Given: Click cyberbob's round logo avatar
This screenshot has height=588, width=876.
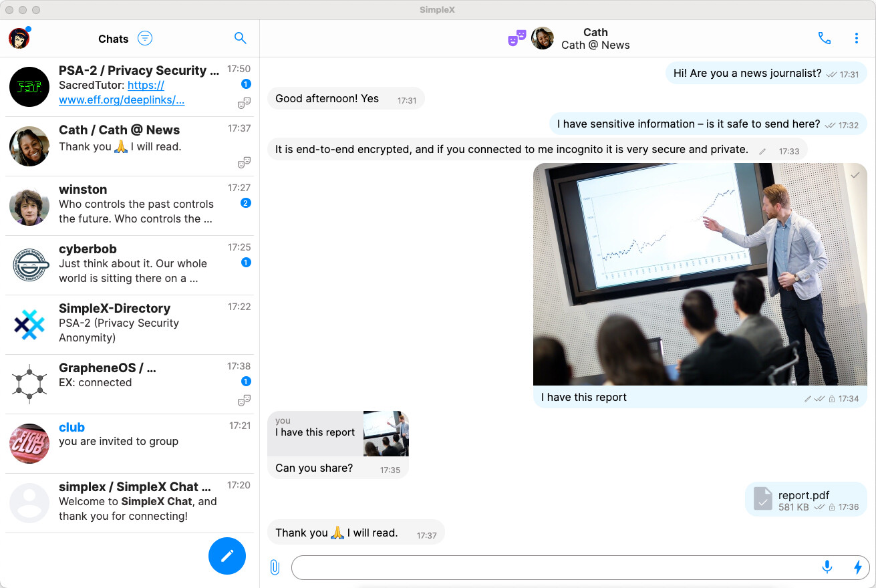Looking at the screenshot, I should (x=29, y=265).
